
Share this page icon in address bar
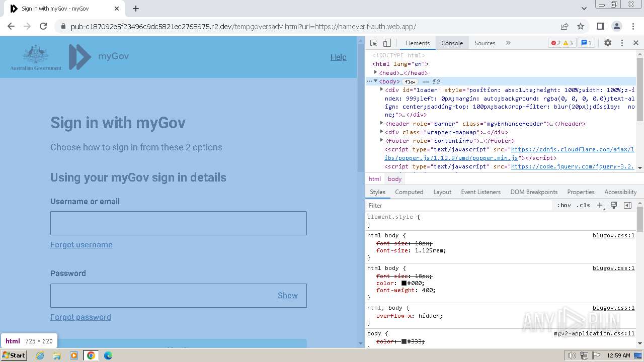tap(565, 26)
